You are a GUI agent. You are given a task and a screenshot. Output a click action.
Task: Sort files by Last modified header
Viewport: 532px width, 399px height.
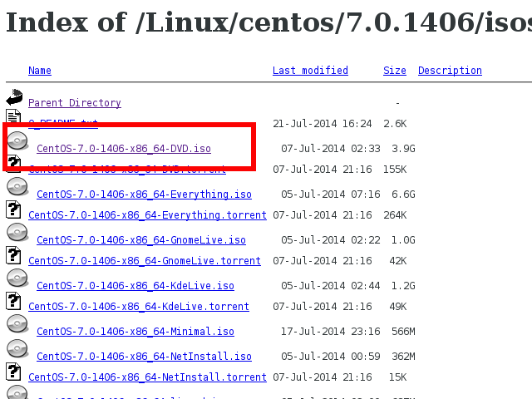coord(310,71)
